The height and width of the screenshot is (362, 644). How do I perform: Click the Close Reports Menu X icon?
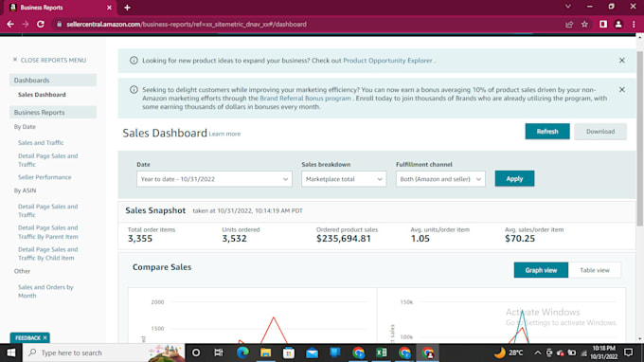[15, 60]
